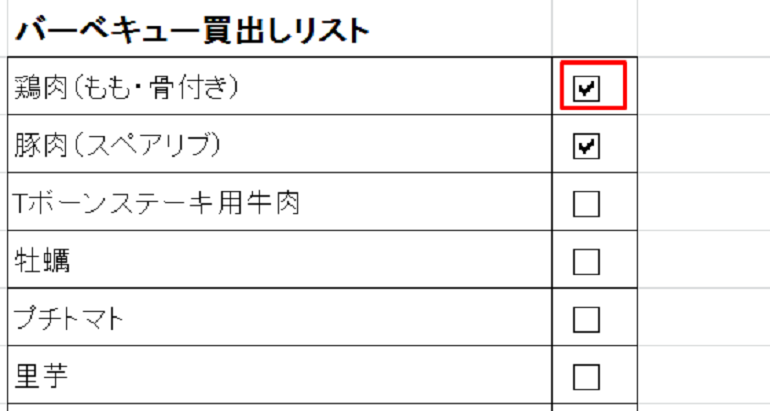The height and width of the screenshot is (411, 770).
Task: Select the 豚肉(スペアリブ) item cell
Action: pos(280,146)
